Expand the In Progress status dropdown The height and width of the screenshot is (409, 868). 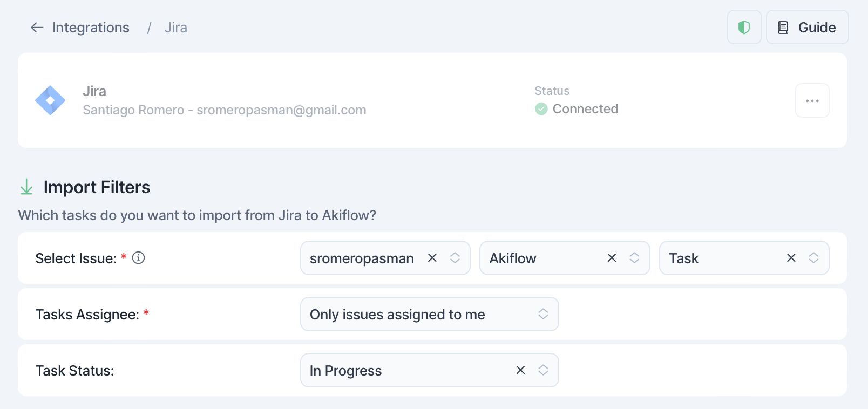[543, 370]
